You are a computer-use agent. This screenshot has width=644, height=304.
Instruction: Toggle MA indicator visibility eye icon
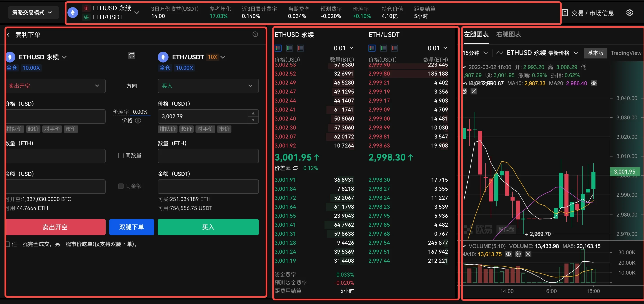[594, 83]
